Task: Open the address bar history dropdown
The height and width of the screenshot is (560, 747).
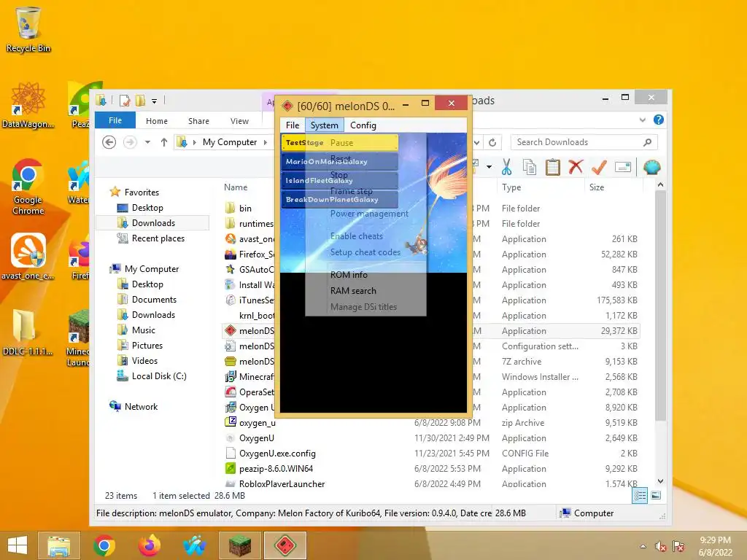Action: pyautogui.click(x=477, y=142)
